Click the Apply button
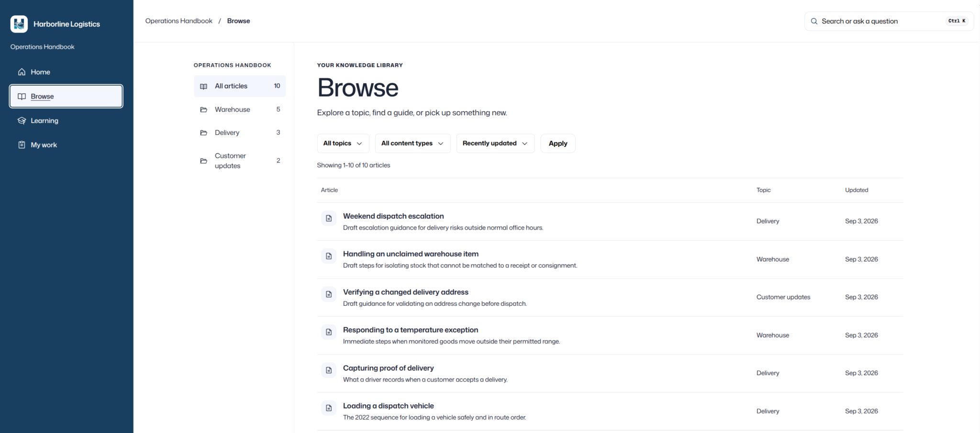Screen dimensions: 980x433 tap(558, 144)
